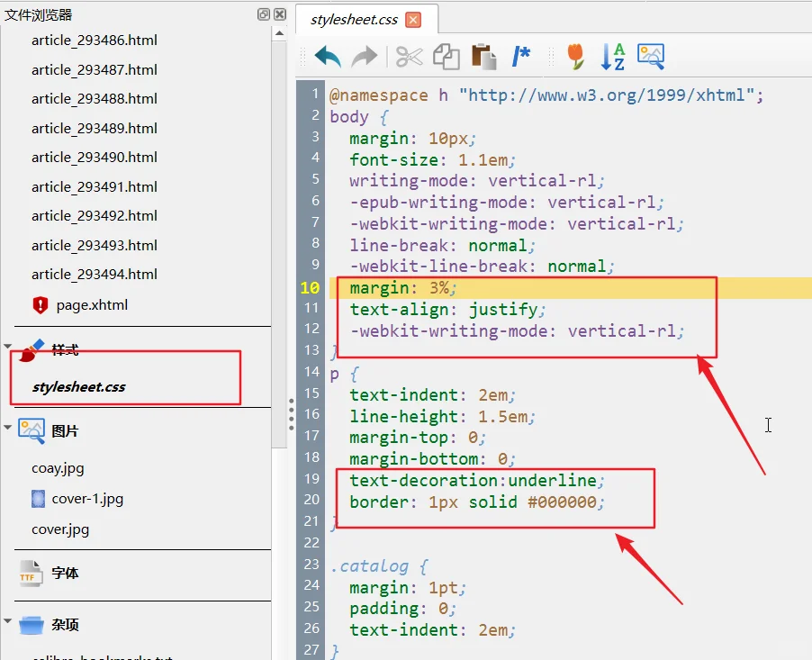This screenshot has width=812, height=660.
Task: Close the file browser panel
Action: (280, 14)
